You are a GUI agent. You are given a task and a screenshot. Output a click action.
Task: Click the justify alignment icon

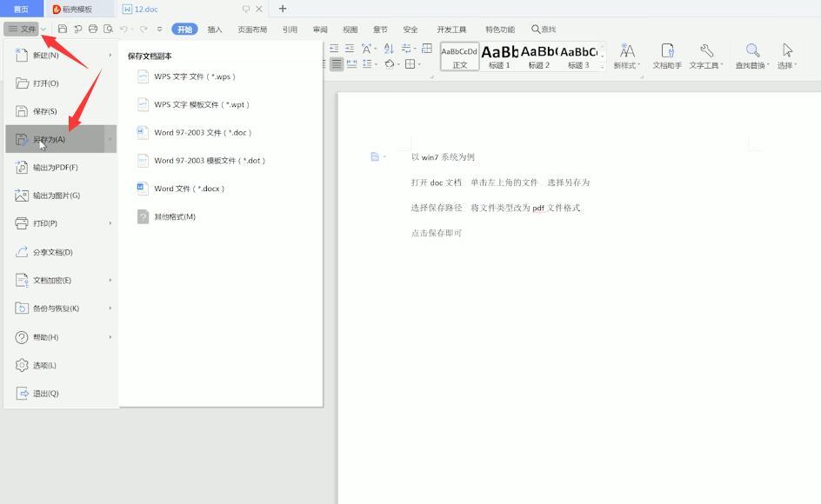coord(337,63)
